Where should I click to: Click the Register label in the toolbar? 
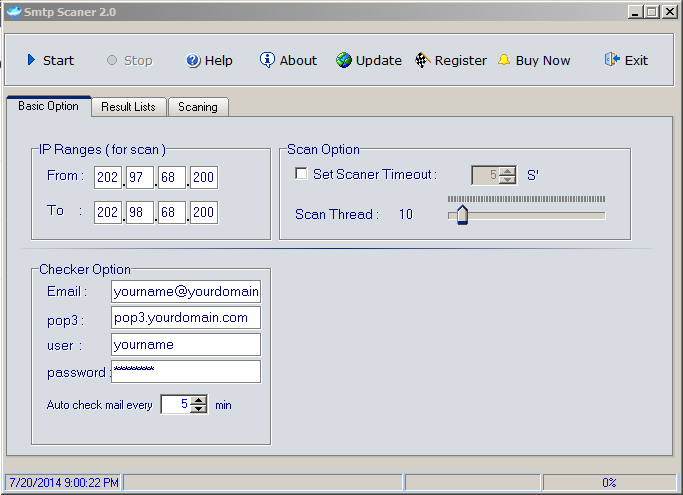[x=460, y=61]
